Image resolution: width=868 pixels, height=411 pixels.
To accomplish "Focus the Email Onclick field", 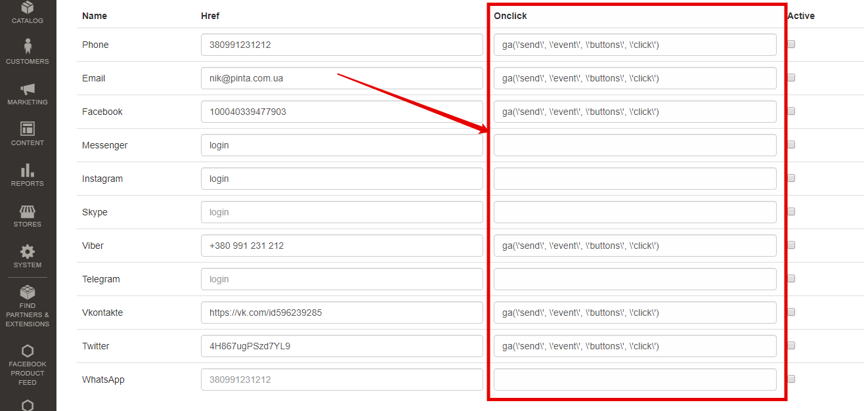I will 635,78.
